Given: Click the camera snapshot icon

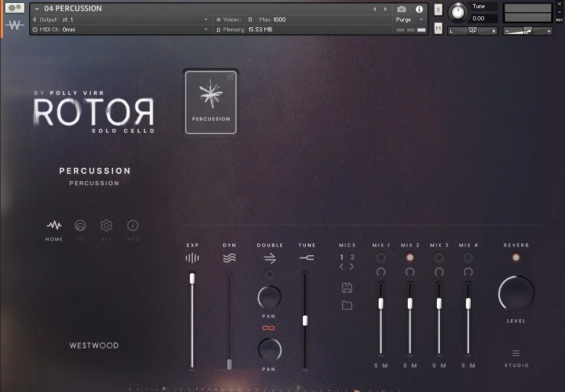Looking at the screenshot, I should [401, 9].
